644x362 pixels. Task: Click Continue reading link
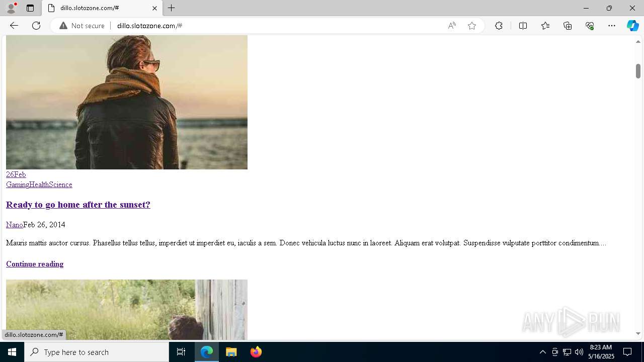(35, 264)
